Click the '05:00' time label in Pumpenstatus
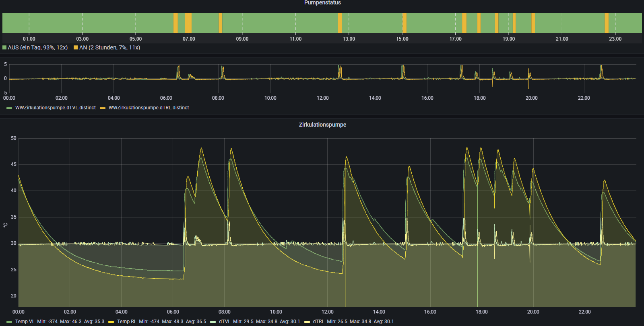The width and height of the screenshot is (644, 326). pyautogui.click(x=136, y=39)
